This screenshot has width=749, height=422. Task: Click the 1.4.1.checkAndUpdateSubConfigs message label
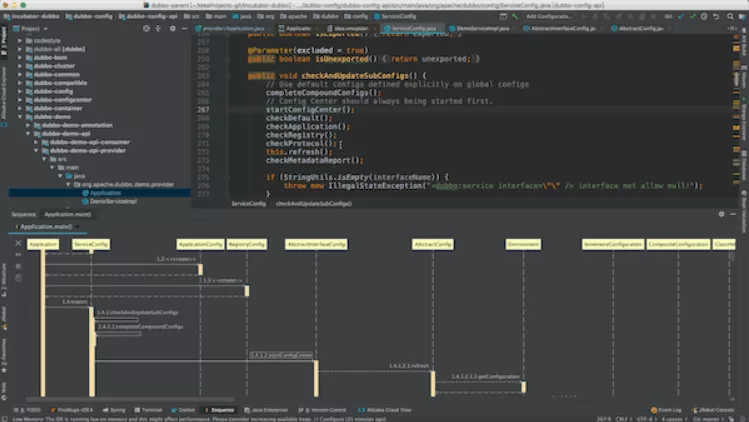tap(138, 313)
